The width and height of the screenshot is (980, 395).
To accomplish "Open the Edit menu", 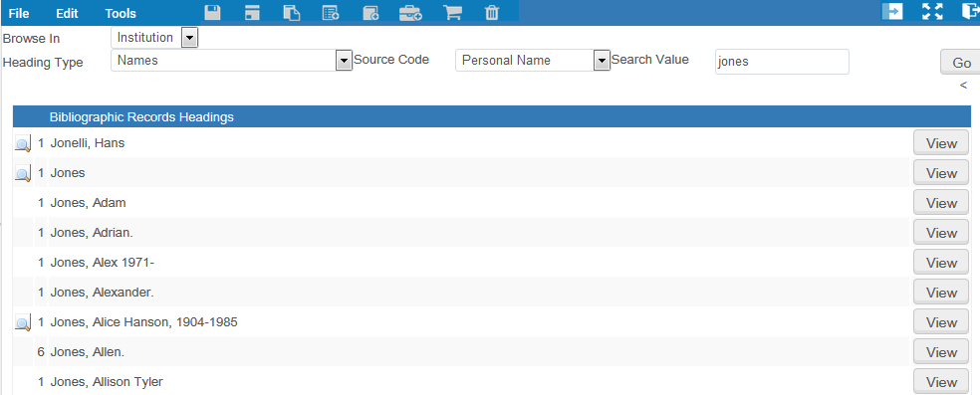I will coord(67,13).
